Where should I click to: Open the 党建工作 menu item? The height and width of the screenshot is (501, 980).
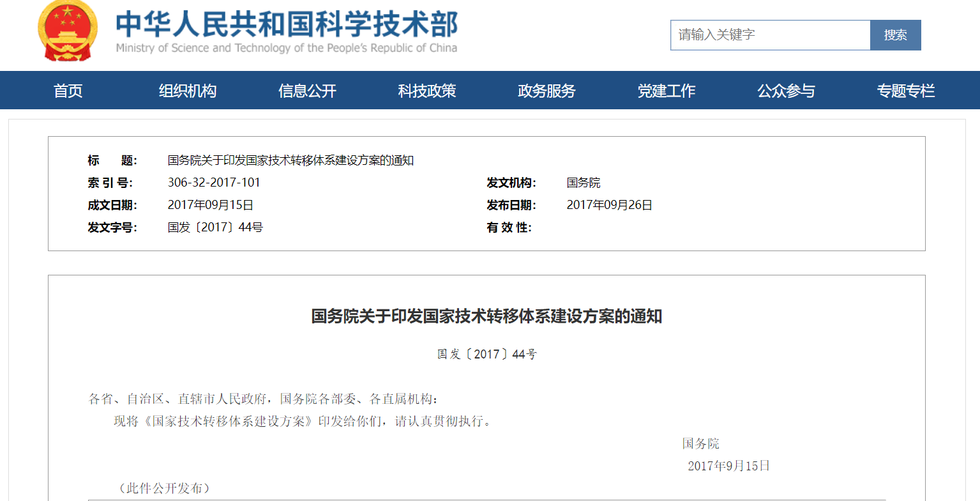pos(667,91)
